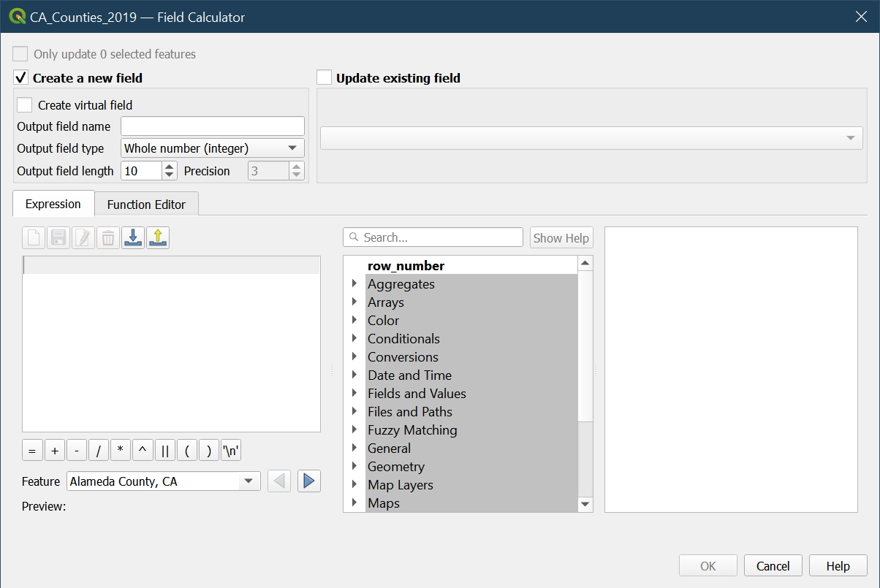Expand the Geometry function group
The width and height of the screenshot is (880, 588).
(354, 467)
